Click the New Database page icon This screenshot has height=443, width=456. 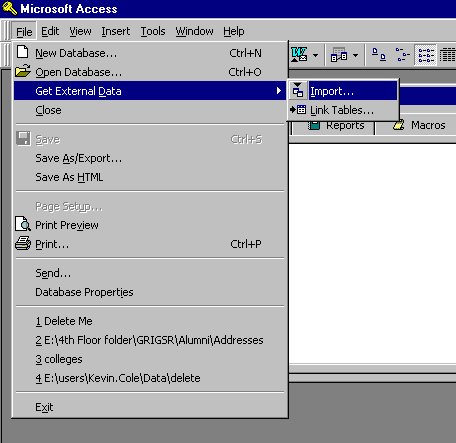23,52
